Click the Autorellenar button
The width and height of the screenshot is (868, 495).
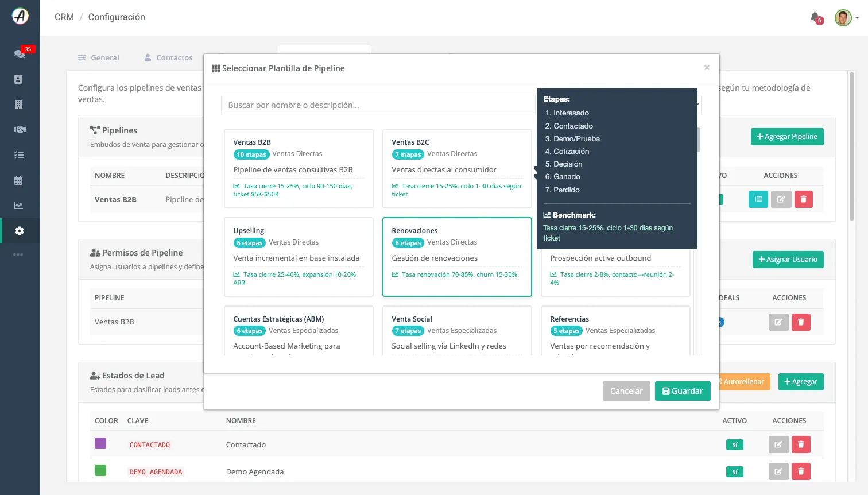(745, 382)
